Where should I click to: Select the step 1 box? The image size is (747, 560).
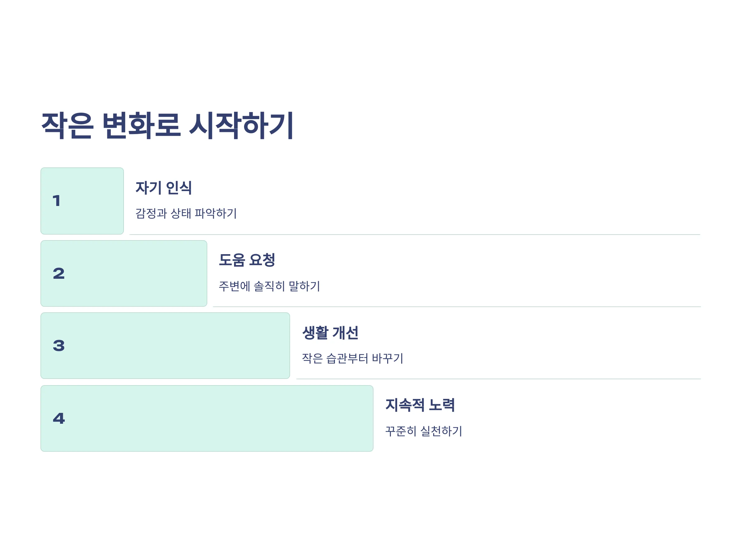pos(82,201)
